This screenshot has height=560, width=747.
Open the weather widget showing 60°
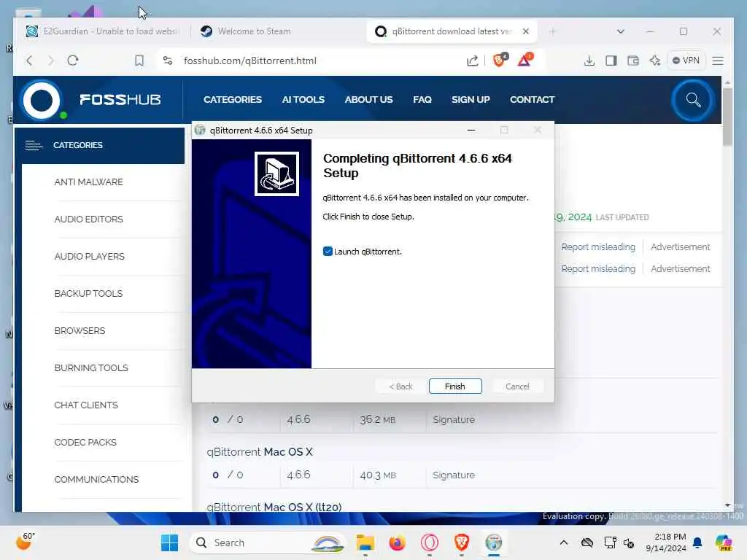(25, 542)
